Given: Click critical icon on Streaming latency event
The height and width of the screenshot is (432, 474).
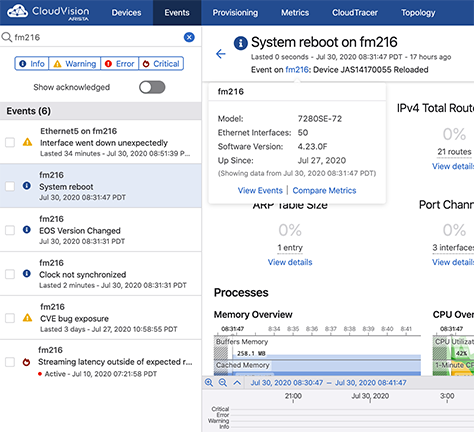Looking at the screenshot, I should 26,362.
